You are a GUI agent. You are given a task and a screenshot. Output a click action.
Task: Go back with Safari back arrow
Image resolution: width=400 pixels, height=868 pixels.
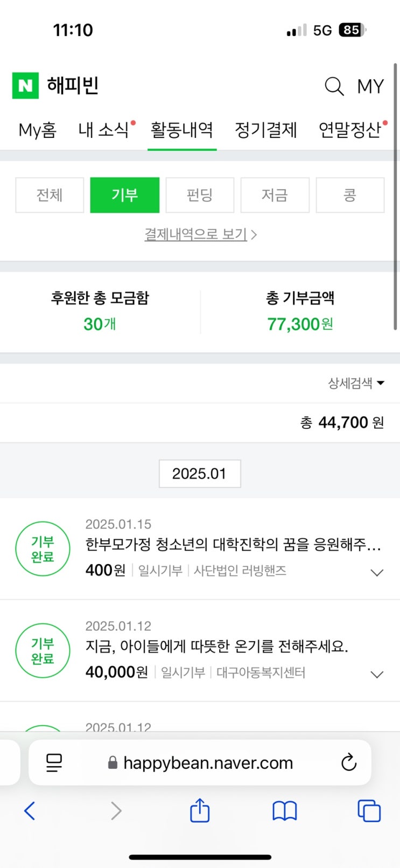click(30, 810)
